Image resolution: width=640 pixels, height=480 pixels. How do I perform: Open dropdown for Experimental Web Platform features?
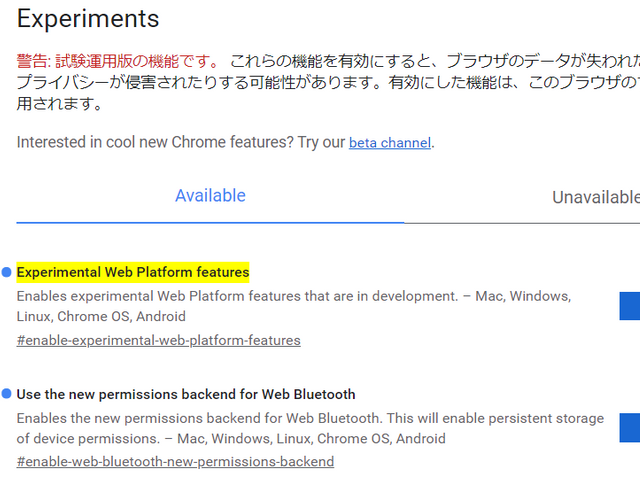coord(630,306)
